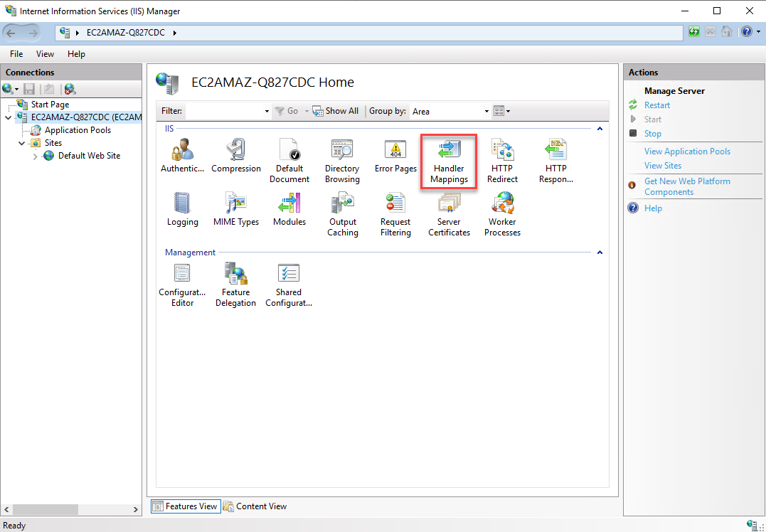
Task: Open the Worker Processes icon
Action: tap(502, 214)
